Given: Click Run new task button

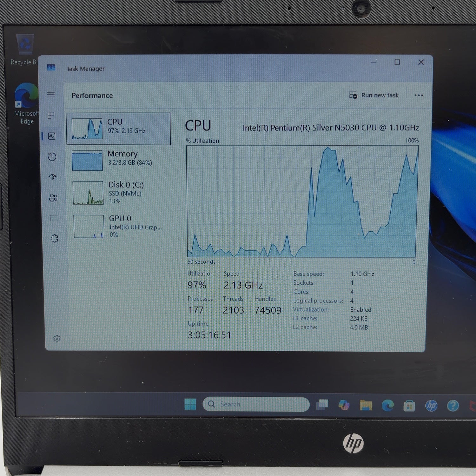Looking at the screenshot, I should pyautogui.click(x=374, y=95).
